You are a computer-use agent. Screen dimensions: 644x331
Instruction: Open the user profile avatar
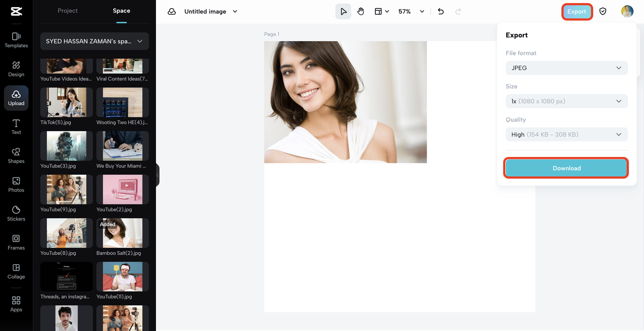(627, 12)
